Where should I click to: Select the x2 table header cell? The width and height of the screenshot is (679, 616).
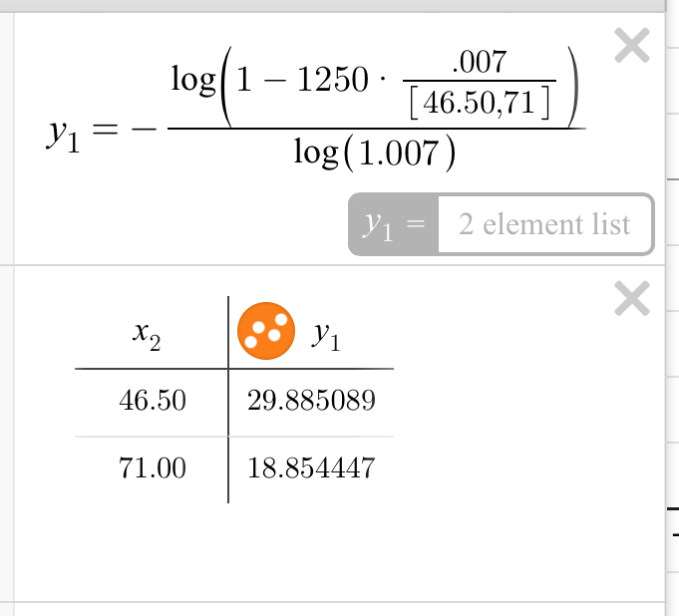point(147,337)
